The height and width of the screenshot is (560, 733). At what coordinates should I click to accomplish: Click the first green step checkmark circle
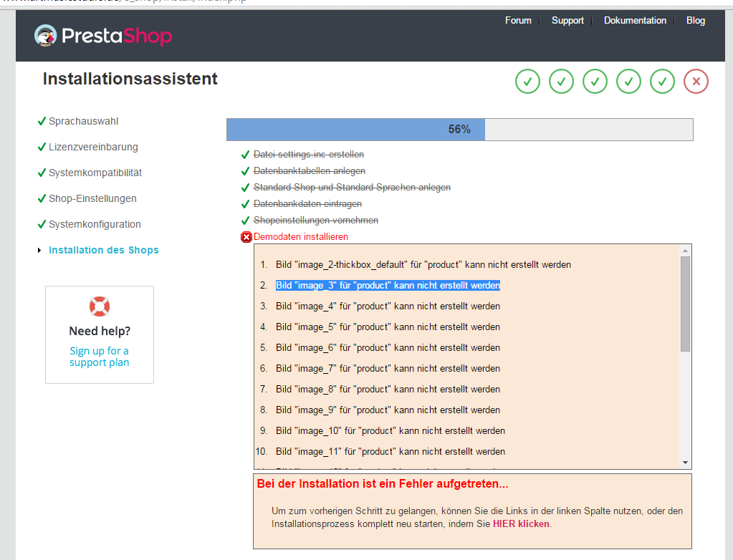click(527, 81)
